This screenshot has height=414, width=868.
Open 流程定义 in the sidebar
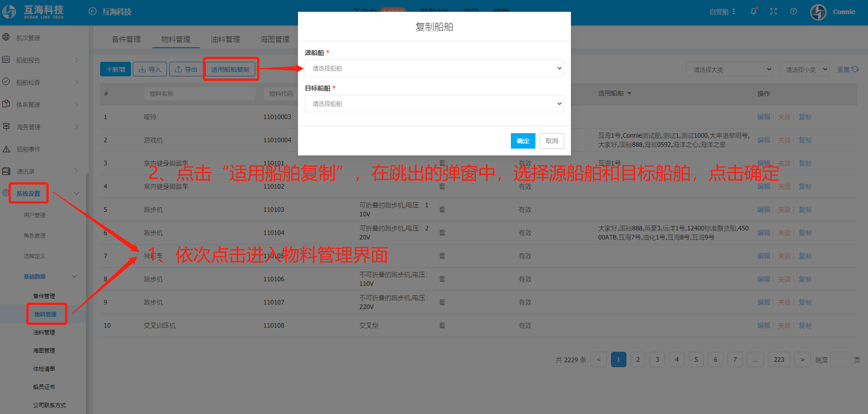[35, 256]
